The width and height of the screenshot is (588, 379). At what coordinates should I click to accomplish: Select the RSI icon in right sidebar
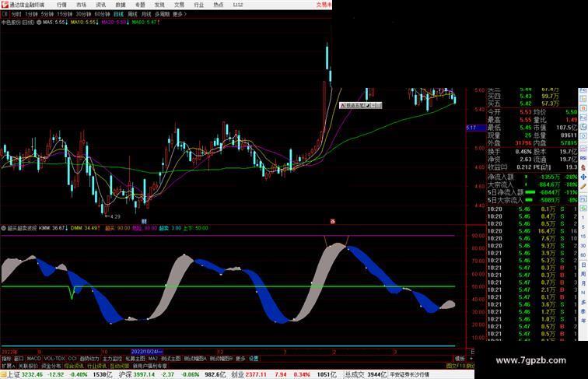tap(583, 158)
